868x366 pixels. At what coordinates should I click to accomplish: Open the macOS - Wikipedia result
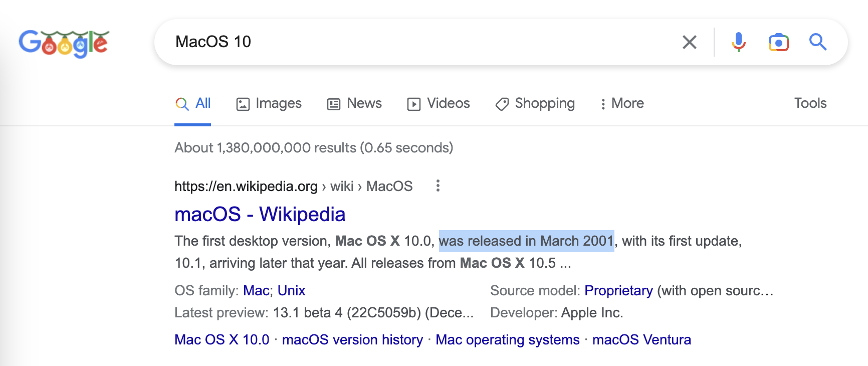pos(260,215)
